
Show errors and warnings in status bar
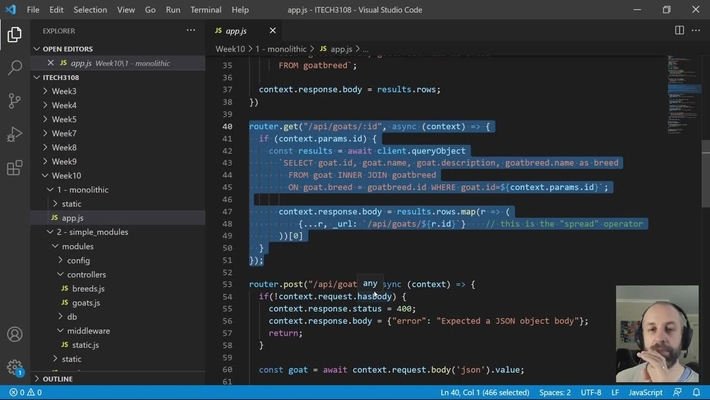[x=26, y=392]
